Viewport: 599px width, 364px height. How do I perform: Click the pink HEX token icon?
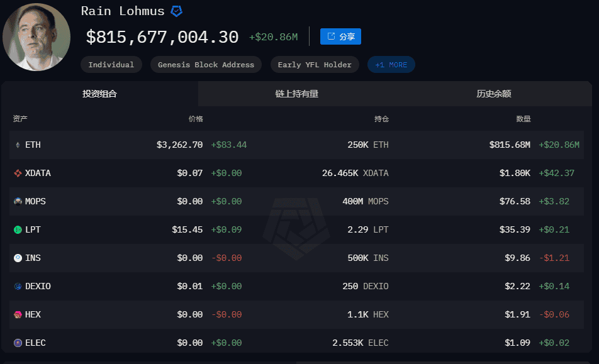18,314
